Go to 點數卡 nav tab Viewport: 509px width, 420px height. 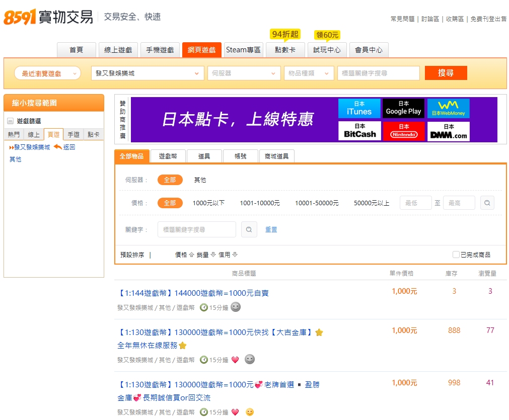(285, 50)
